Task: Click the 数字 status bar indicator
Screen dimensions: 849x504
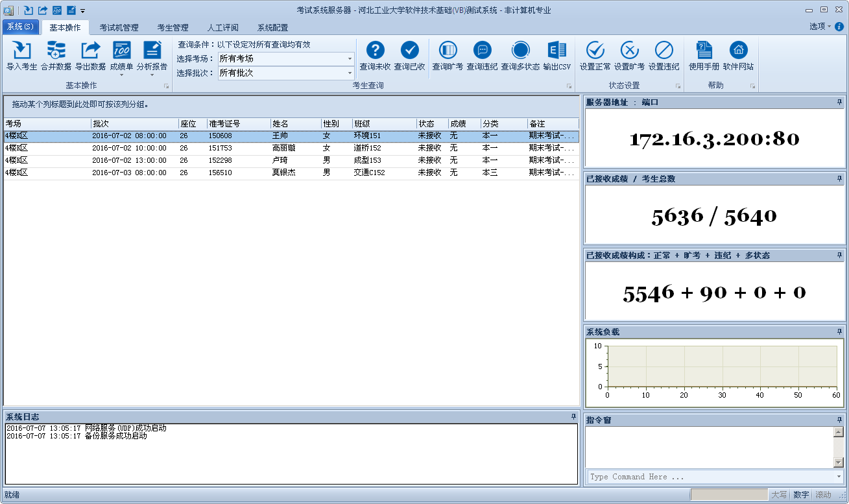Action: point(801,495)
